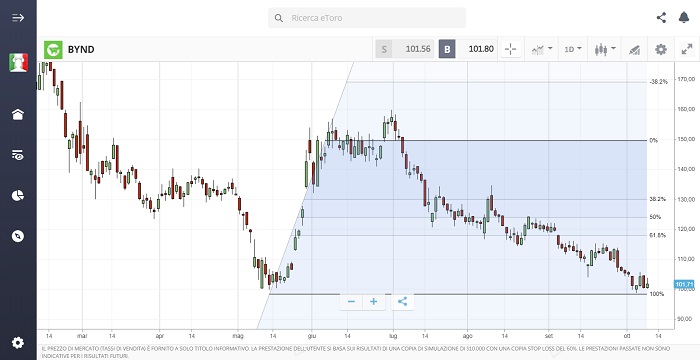Open the Discover compass icon
700x360 pixels.
tap(18, 236)
